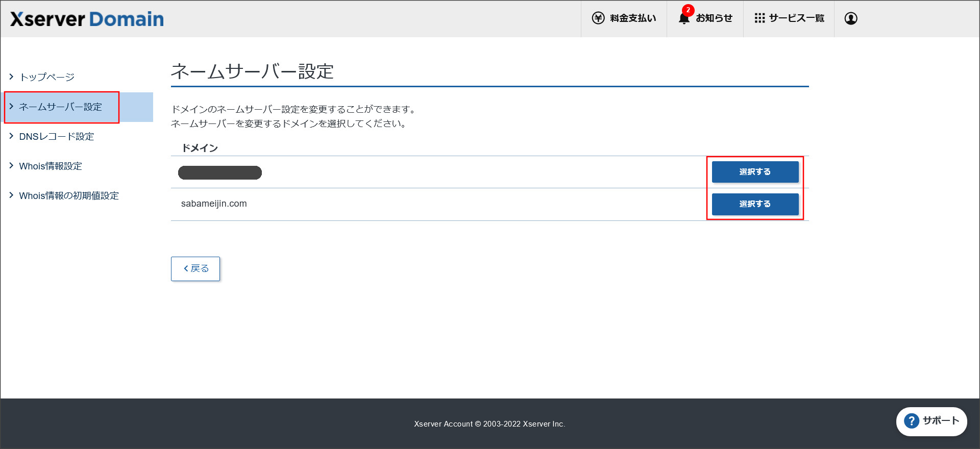Open the お知らせ notifications bell

[x=684, y=18]
